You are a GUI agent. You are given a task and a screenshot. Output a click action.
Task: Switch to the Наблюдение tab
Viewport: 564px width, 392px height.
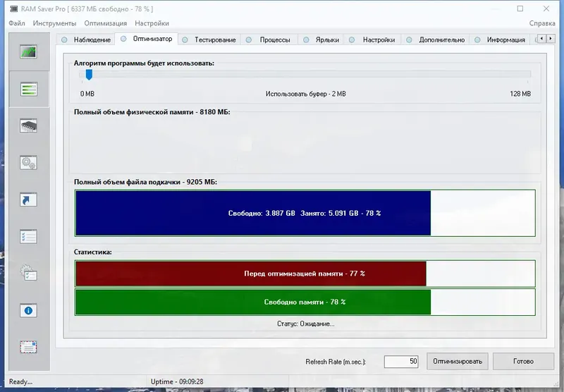point(86,39)
